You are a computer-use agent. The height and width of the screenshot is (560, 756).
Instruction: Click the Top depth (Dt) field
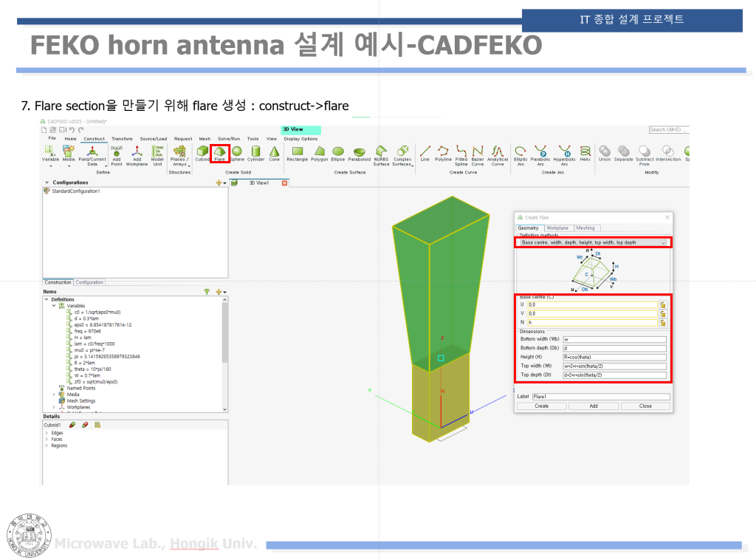(615, 375)
